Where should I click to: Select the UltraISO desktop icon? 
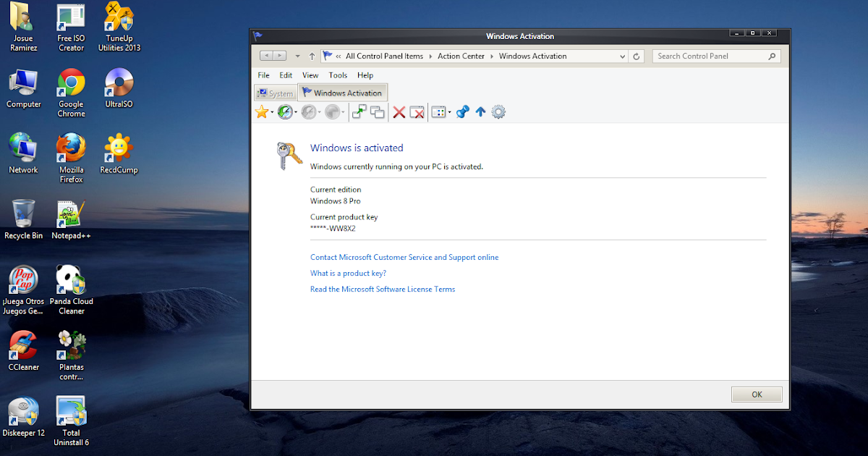(x=119, y=89)
